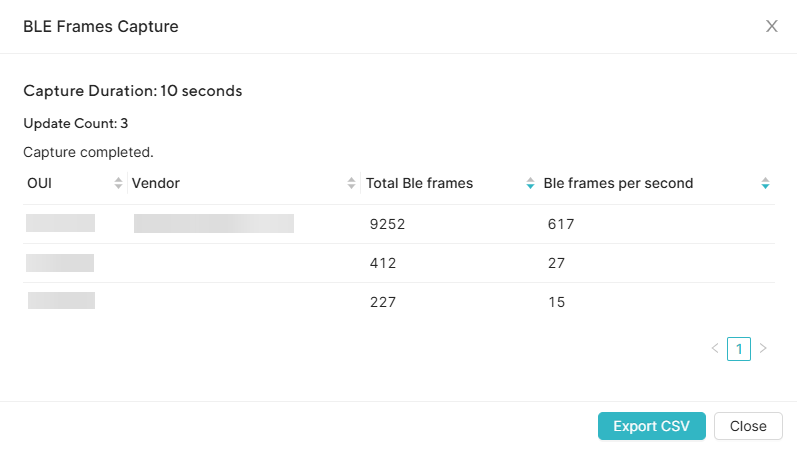The width and height of the screenshot is (797, 449).
Task: Click the 15 frames per second cell
Action: click(x=556, y=302)
